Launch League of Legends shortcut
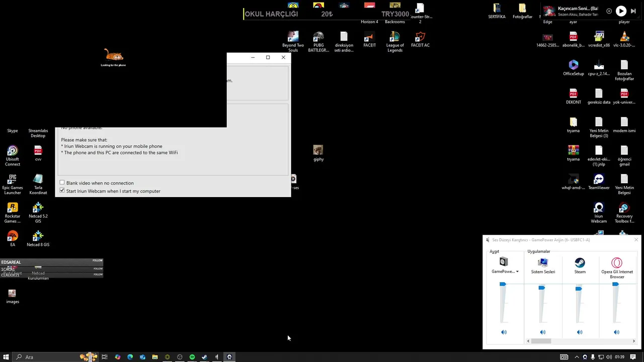 click(x=395, y=42)
